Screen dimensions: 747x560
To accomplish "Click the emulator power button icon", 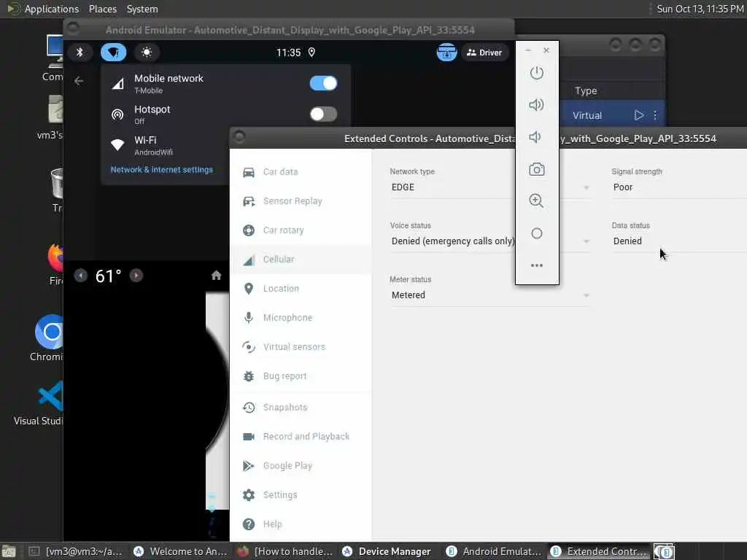I will [x=536, y=73].
